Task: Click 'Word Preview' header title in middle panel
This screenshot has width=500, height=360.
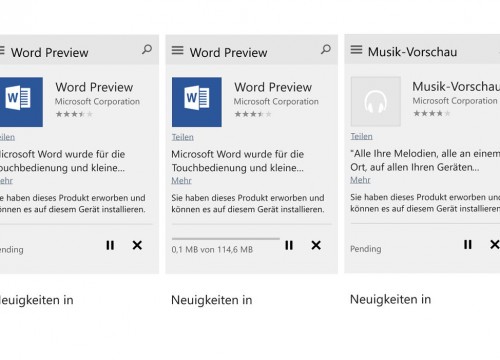Action: coord(228,53)
